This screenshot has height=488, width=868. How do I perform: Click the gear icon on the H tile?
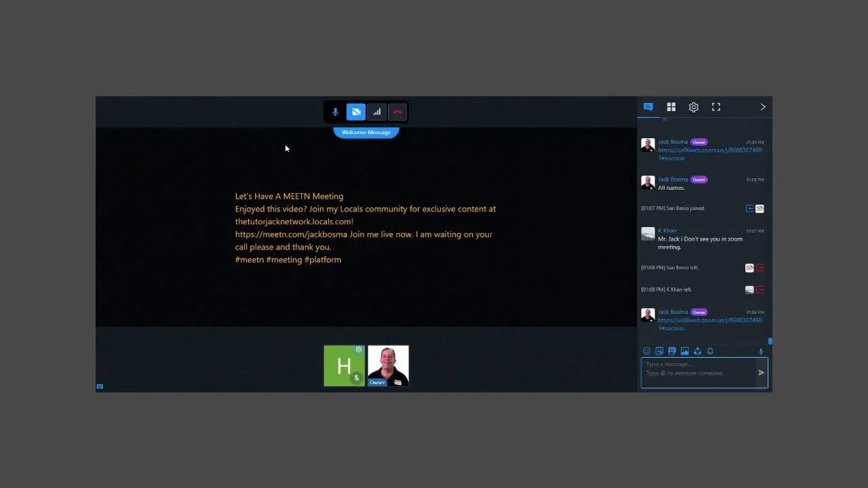(x=359, y=350)
